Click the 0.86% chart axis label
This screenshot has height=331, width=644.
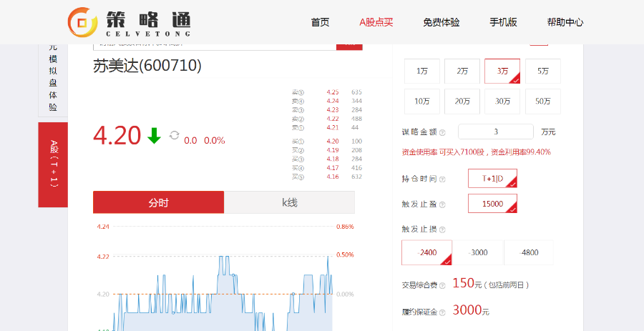click(x=345, y=227)
